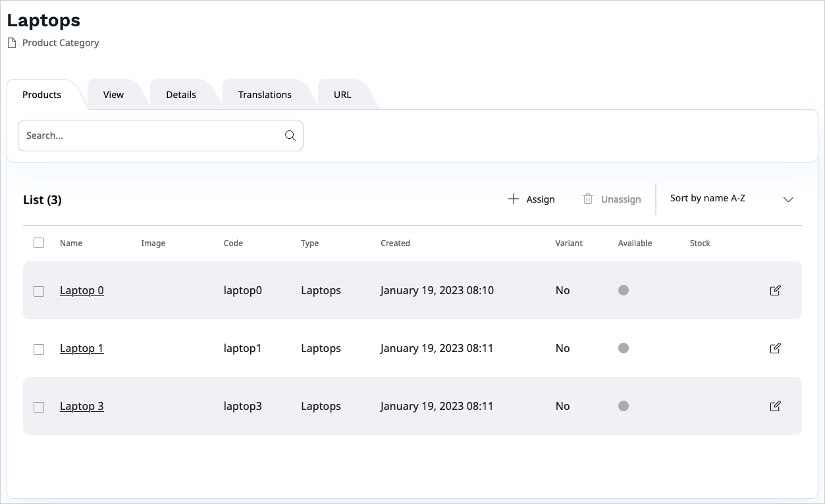
Task: Click the trash icon beside Unassign
Action: (588, 199)
